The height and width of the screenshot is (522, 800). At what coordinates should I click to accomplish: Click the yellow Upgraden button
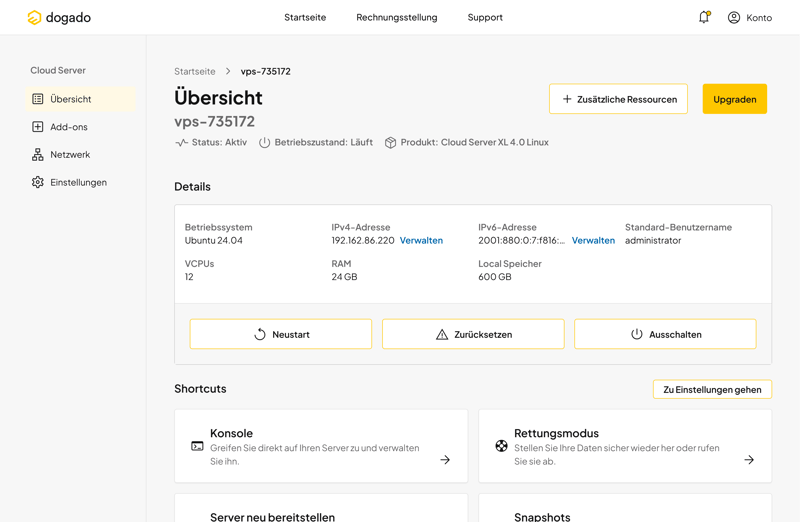pos(734,99)
